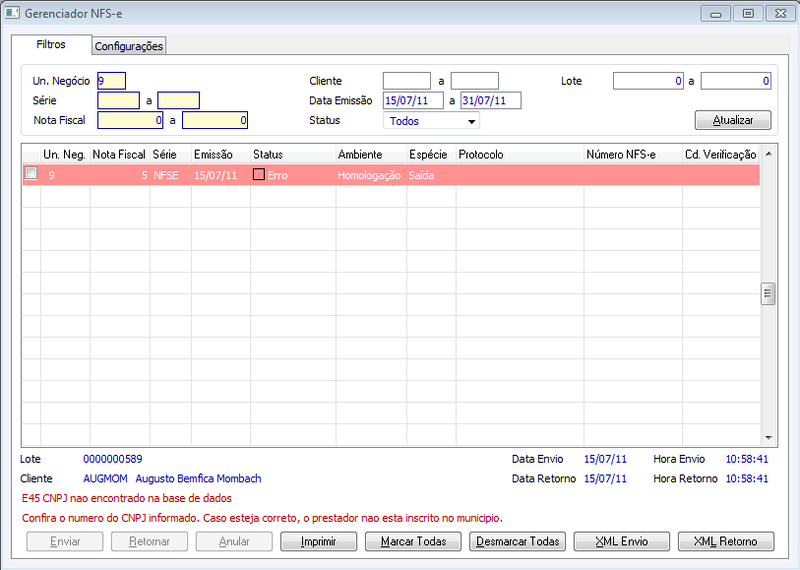Click the Data Retorno value 15/07/11
The image size is (800, 570).
[605, 478]
